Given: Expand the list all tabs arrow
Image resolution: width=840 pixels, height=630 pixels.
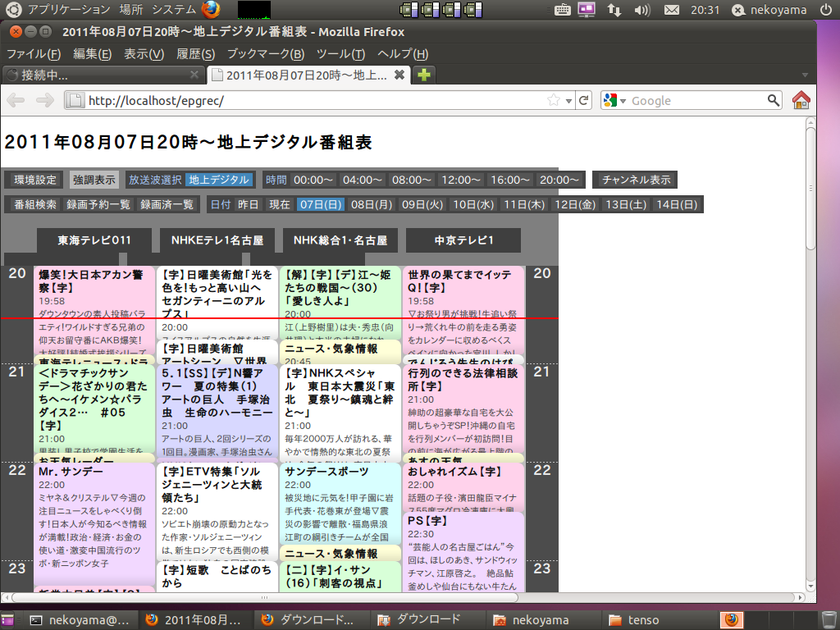Looking at the screenshot, I should point(805,75).
